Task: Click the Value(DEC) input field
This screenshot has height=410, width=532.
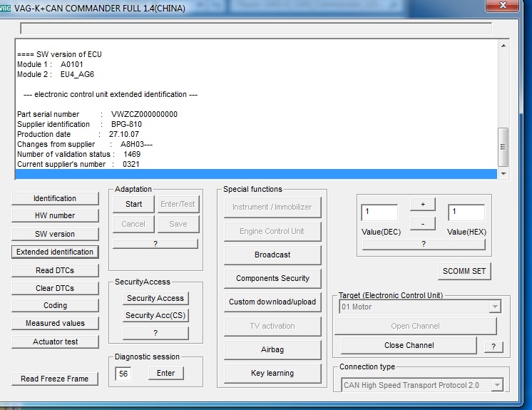Action: click(x=379, y=212)
